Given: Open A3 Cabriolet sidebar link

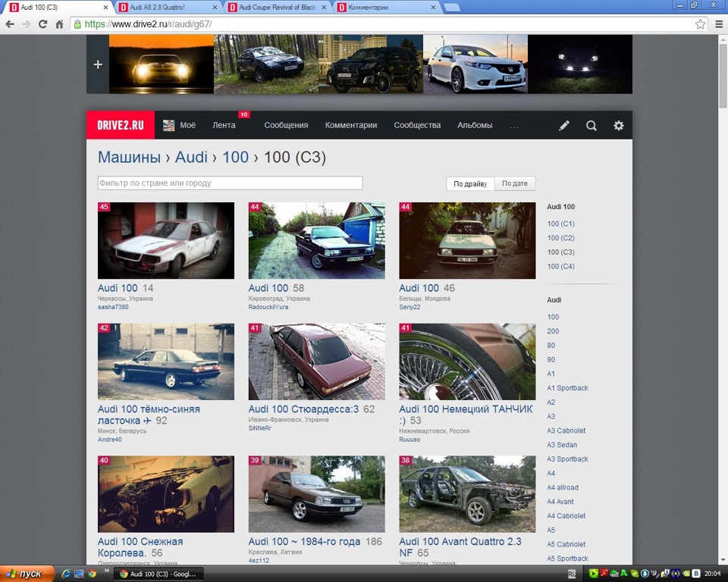Looking at the screenshot, I should click(x=566, y=430).
